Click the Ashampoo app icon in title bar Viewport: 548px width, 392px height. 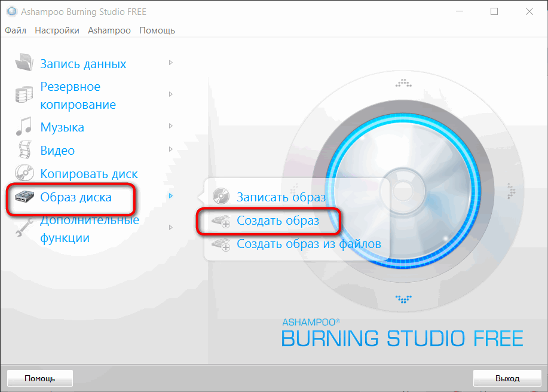point(11,11)
